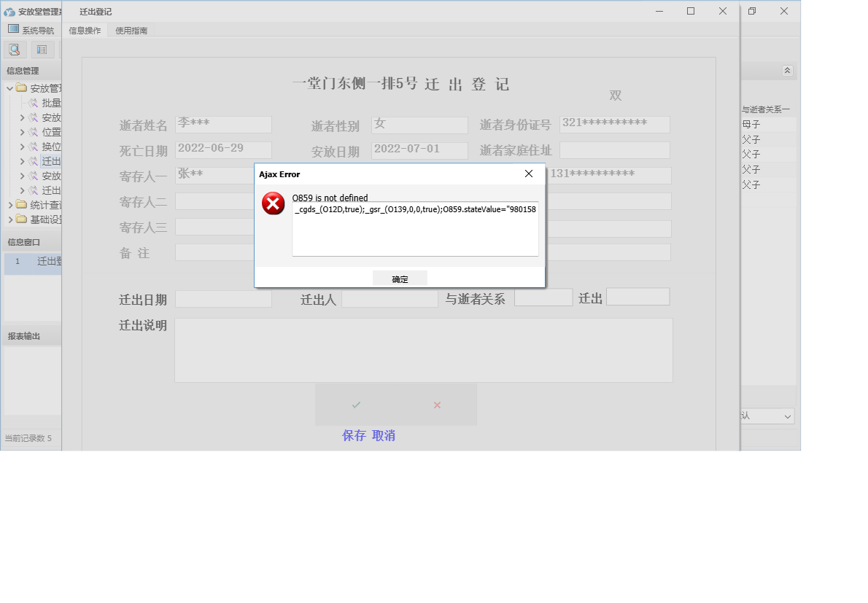Click the list view toolbar icon
The image size is (868, 603).
click(42, 49)
